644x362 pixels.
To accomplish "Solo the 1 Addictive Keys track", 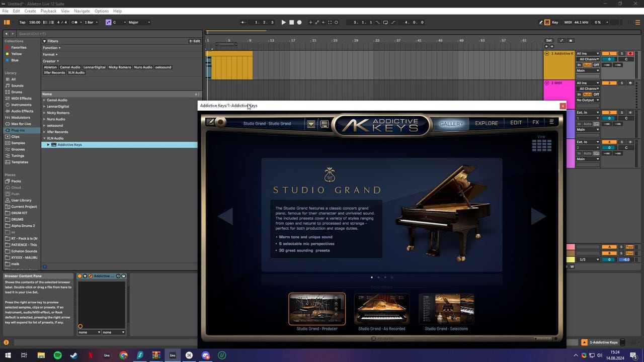I will 622,53.
